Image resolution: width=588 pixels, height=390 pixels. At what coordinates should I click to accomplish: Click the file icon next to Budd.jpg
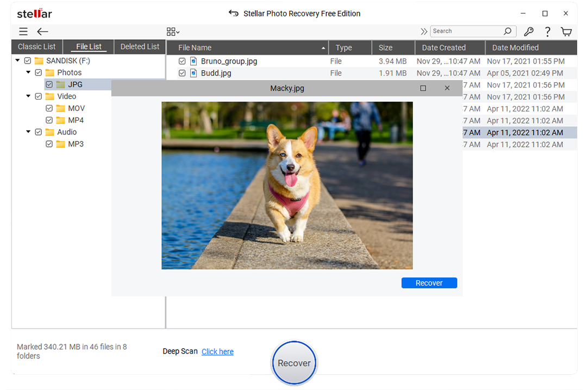pos(193,73)
